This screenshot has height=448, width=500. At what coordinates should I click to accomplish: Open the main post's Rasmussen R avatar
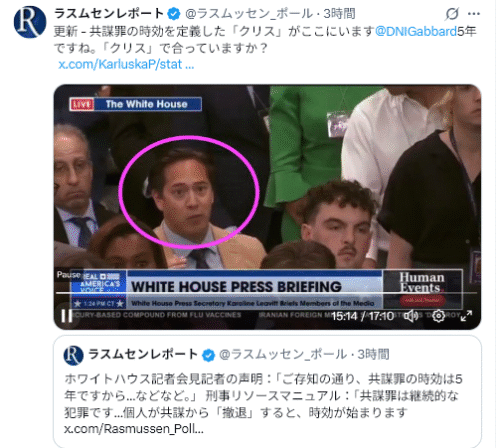point(30,22)
